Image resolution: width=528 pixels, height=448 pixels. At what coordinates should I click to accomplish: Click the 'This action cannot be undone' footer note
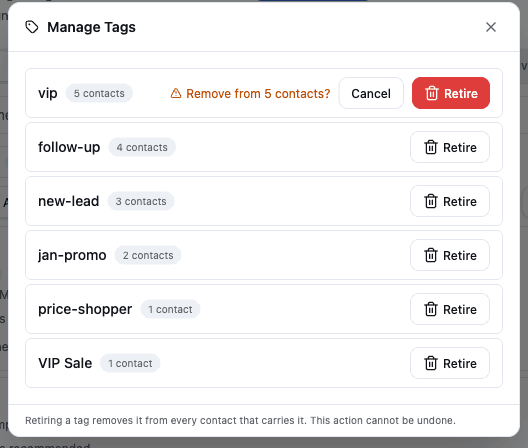pos(383,420)
